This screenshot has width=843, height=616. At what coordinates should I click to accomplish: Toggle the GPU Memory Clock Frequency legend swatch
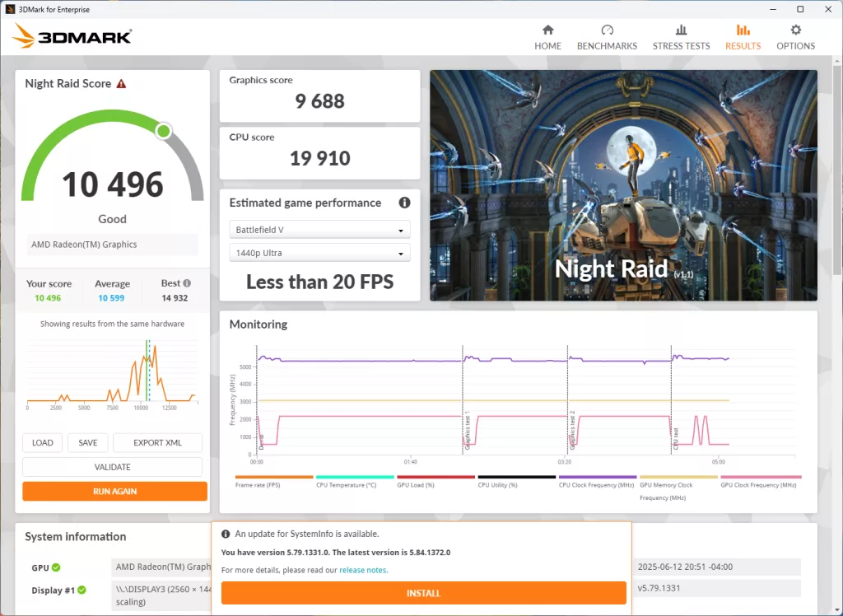click(678, 477)
